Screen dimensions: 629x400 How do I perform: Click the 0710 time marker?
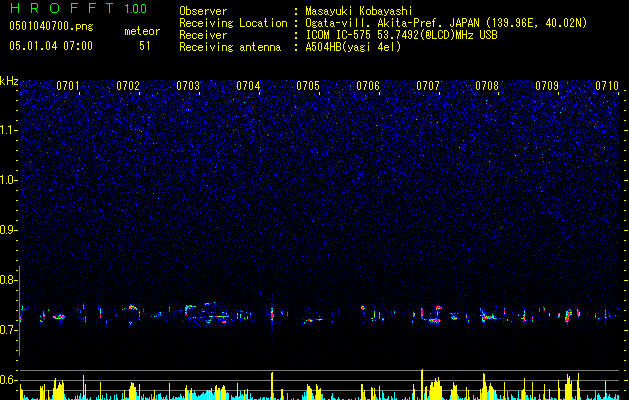coord(607,85)
